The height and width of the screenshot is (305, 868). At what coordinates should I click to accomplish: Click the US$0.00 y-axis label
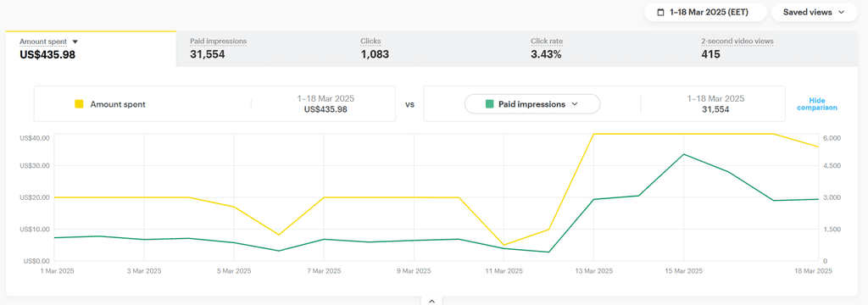coord(37,261)
